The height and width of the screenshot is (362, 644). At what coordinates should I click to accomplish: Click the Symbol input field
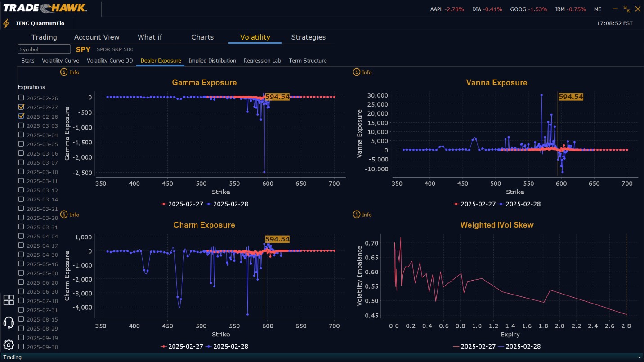(44, 49)
